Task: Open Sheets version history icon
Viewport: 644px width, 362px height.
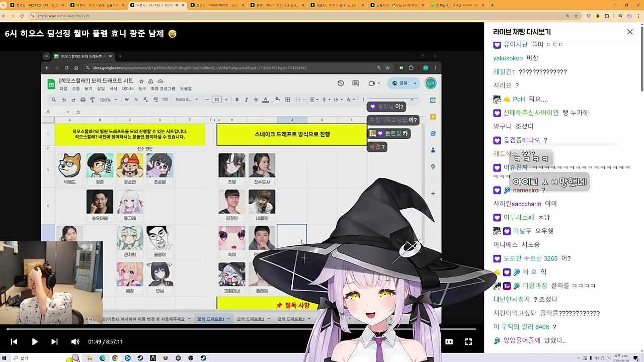Action: [x=341, y=83]
